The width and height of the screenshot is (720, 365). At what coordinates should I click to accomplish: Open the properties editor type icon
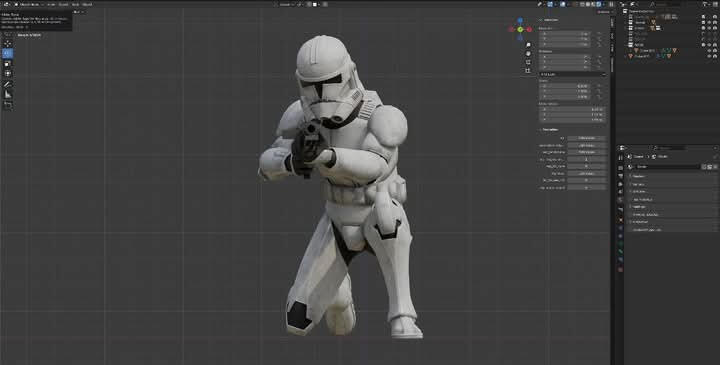pos(622,148)
